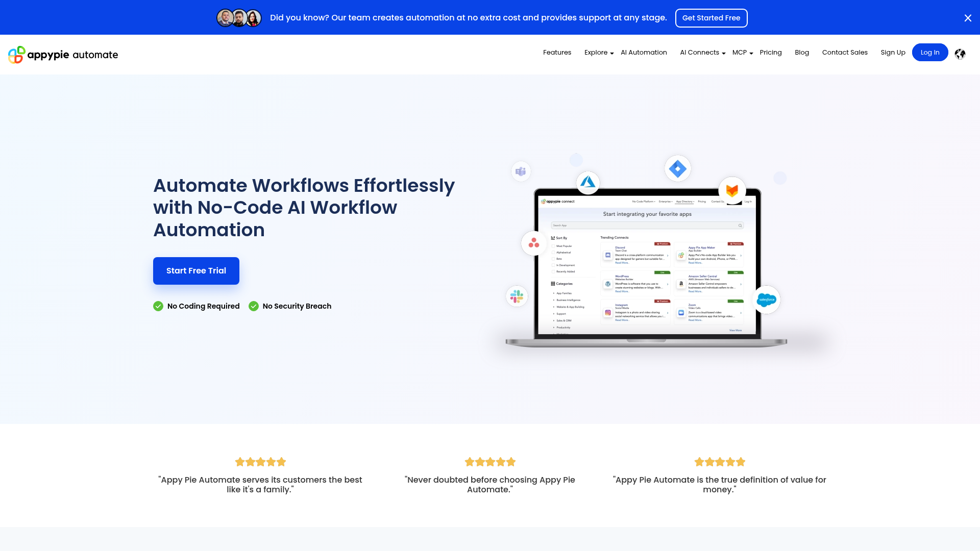Select the Microsoft Azure icon

[x=587, y=182]
